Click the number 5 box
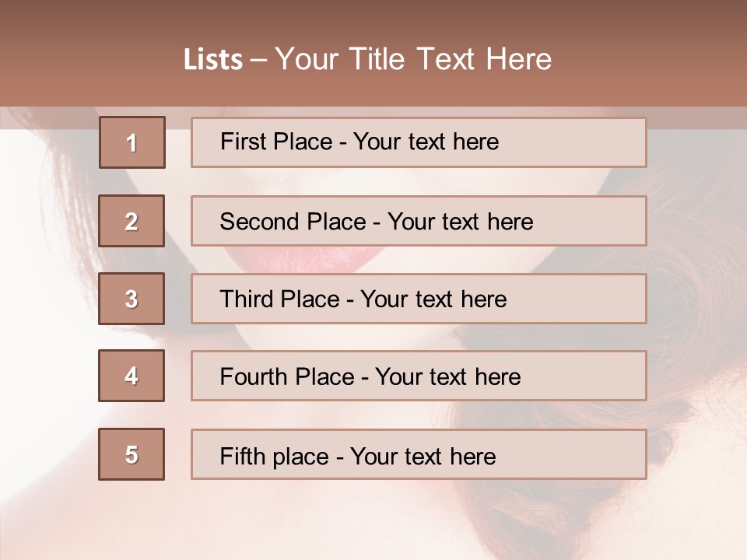The height and width of the screenshot is (560, 747). (x=132, y=454)
